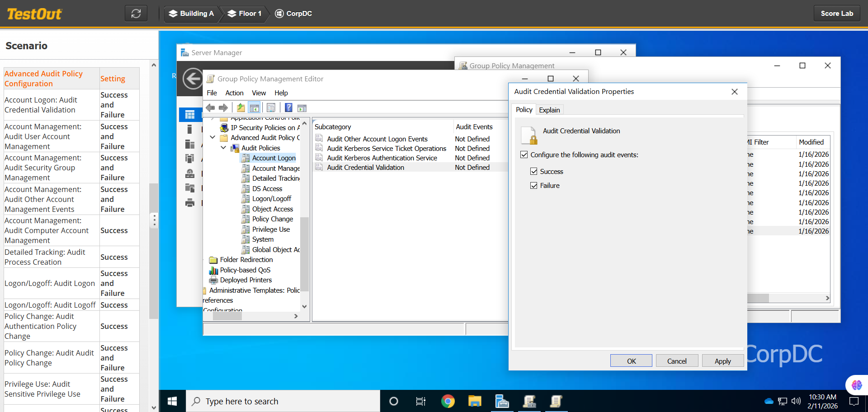Open File Explorer from the taskbar
The height and width of the screenshot is (412, 868).
[475, 401]
